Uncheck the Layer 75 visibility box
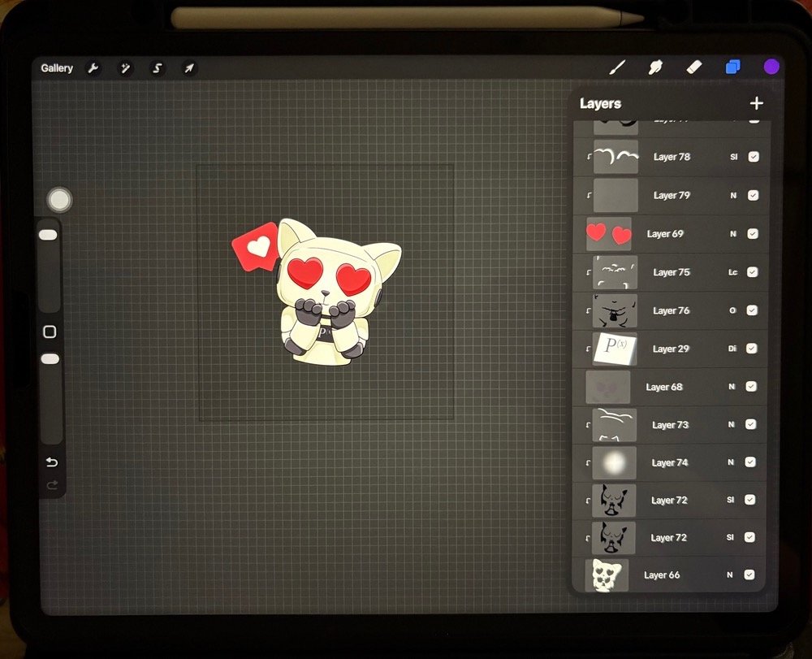Image resolution: width=812 pixels, height=659 pixels. pos(753,272)
